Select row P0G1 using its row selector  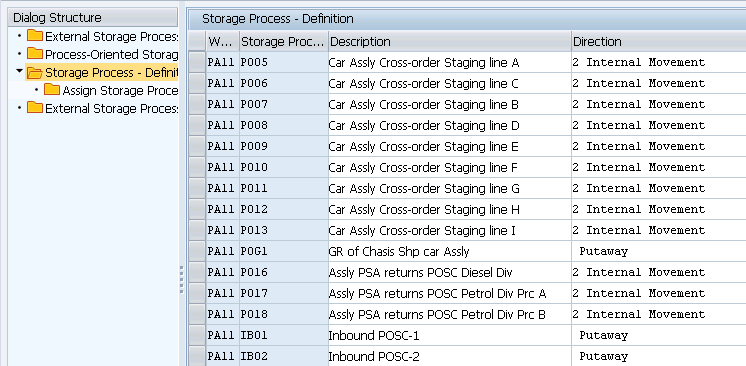click(197, 251)
